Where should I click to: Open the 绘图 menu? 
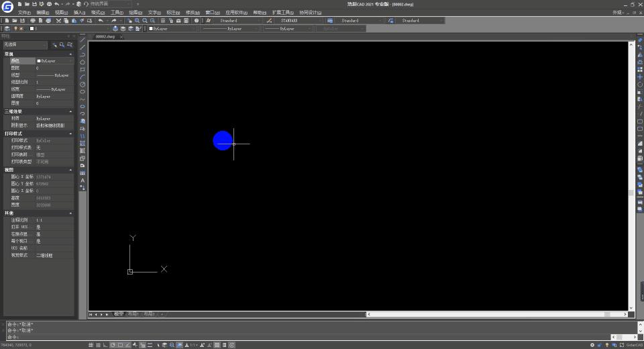point(135,12)
